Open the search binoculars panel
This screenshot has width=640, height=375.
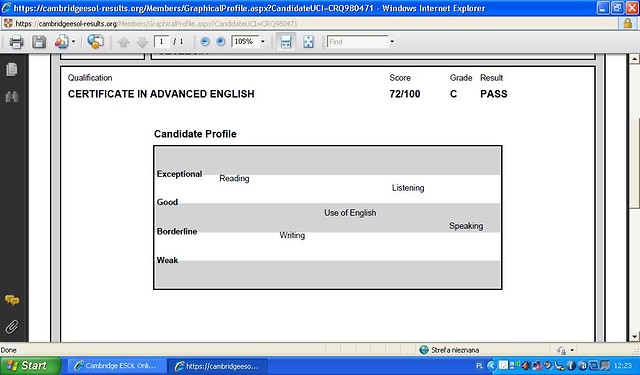tap(12, 97)
